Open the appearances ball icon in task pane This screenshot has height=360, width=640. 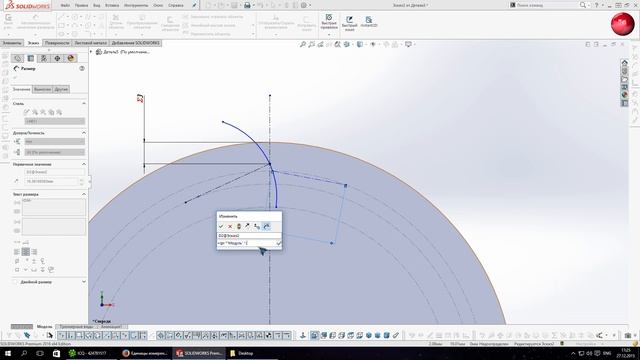tap(624, 95)
